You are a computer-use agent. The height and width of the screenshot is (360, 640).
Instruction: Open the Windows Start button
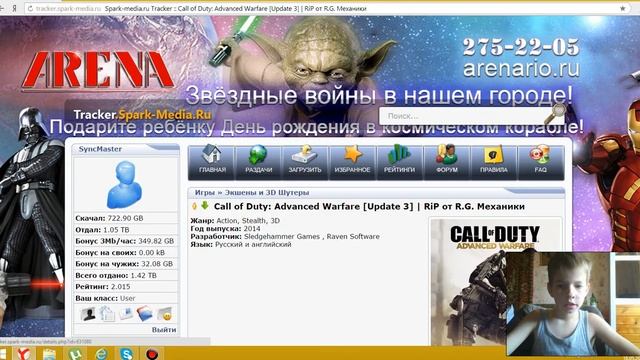pyautogui.click(x=3, y=353)
